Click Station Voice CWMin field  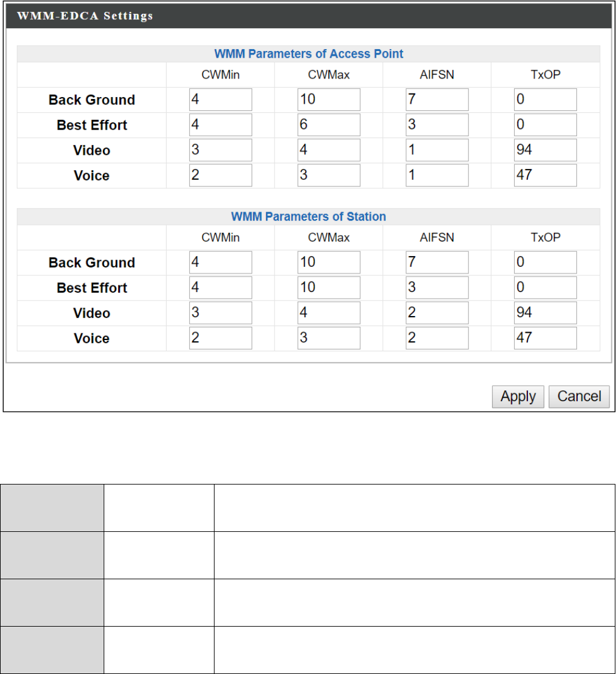(221, 338)
